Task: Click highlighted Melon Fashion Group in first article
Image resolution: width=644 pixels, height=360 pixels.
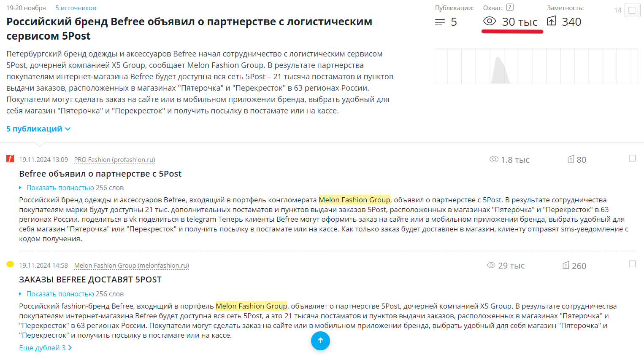Action: tap(354, 200)
